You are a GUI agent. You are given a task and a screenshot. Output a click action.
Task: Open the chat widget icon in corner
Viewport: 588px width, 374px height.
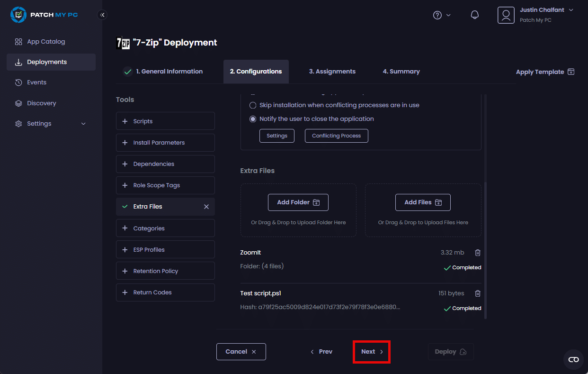pos(573,360)
